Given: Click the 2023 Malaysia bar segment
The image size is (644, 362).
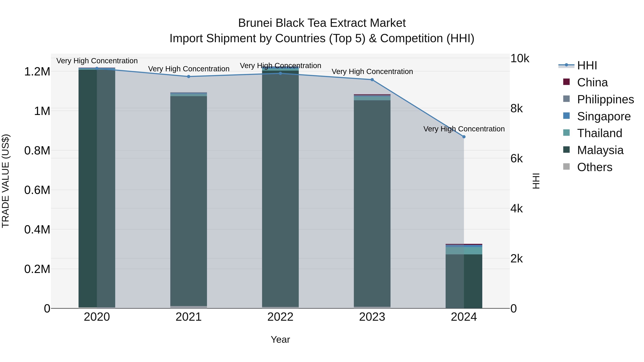Looking at the screenshot, I should (x=372, y=203).
